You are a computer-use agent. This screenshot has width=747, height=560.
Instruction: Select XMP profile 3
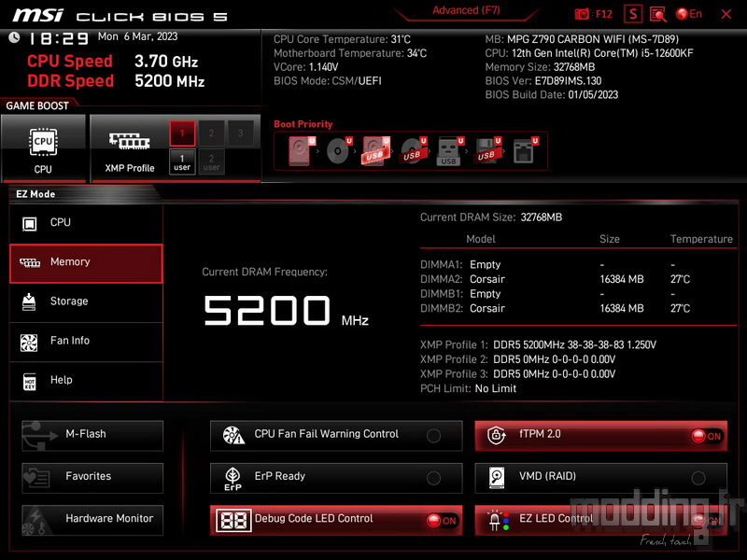point(240,133)
